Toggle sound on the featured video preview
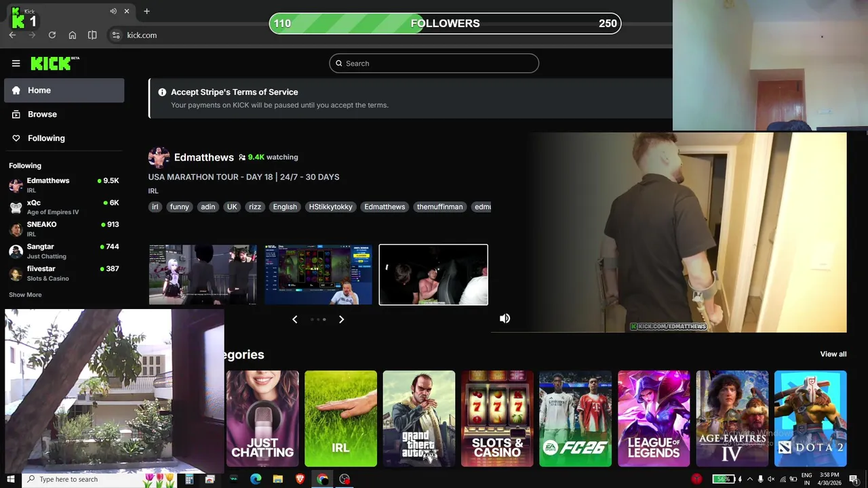 click(x=505, y=319)
